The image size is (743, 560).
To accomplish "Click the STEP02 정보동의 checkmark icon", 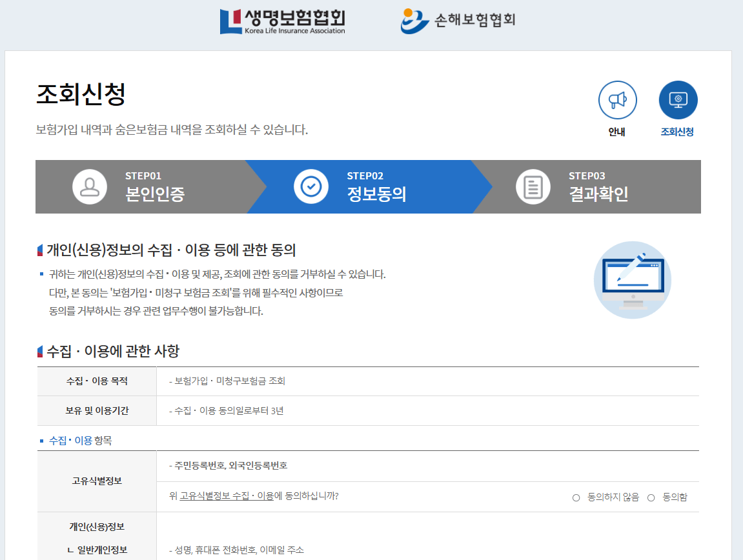I will 312,186.
